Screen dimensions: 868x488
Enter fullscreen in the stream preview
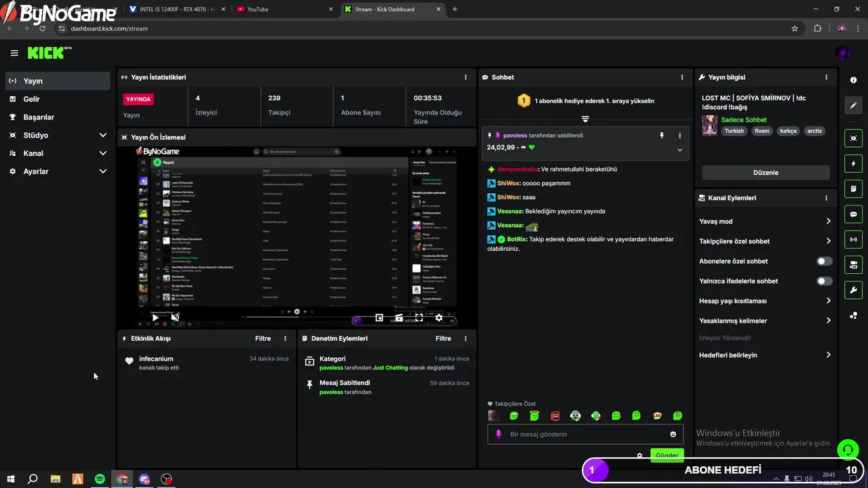click(x=419, y=317)
